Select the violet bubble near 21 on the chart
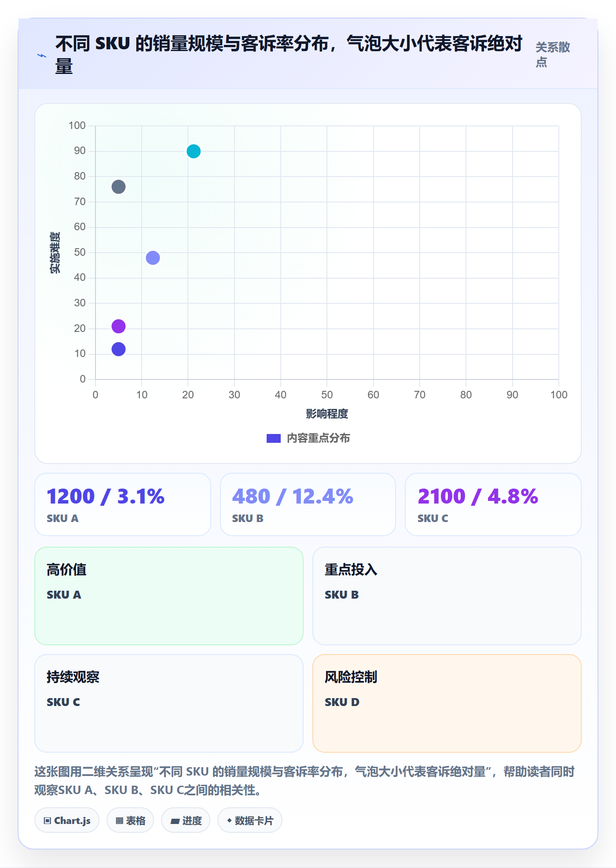 click(118, 326)
